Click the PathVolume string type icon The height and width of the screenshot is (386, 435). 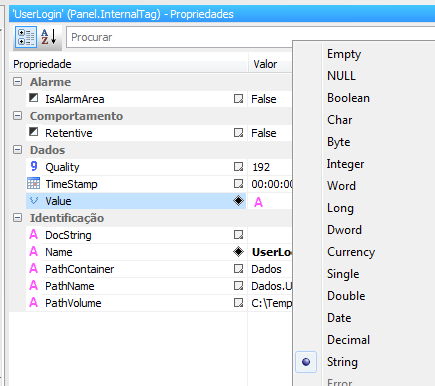[x=33, y=302]
